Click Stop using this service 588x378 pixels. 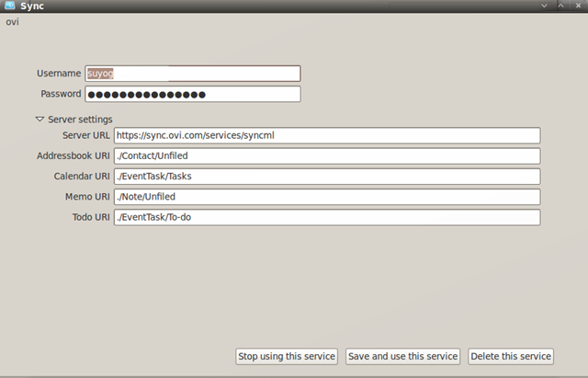(287, 356)
